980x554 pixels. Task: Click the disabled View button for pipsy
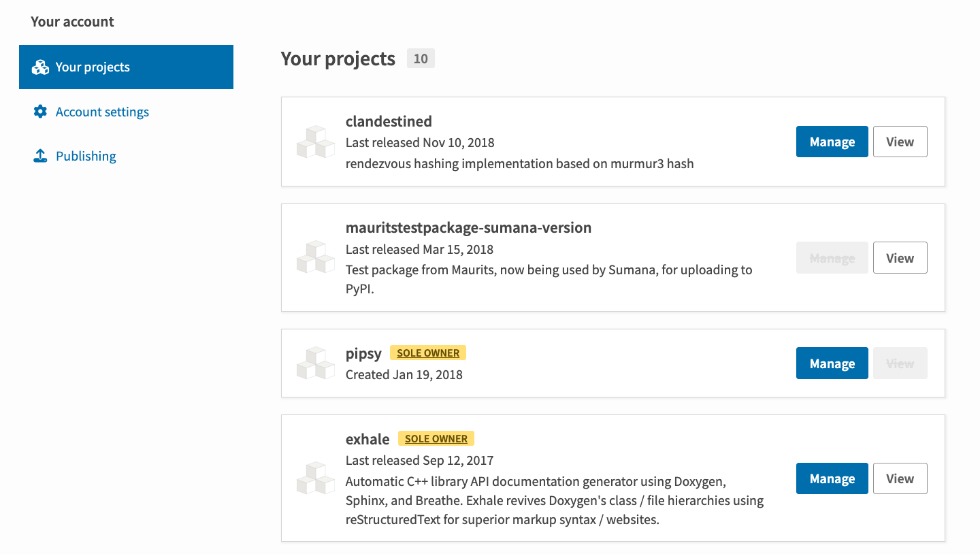click(900, 363)
